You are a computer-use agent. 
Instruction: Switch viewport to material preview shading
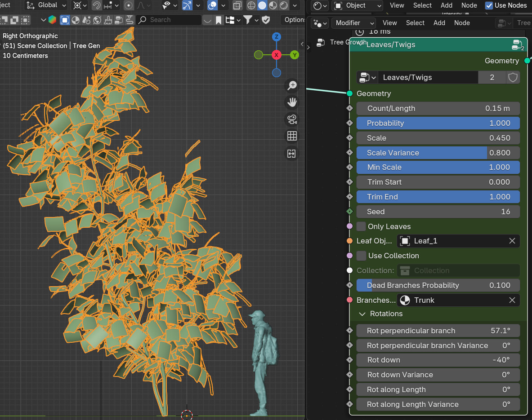(x=273, y=5)
